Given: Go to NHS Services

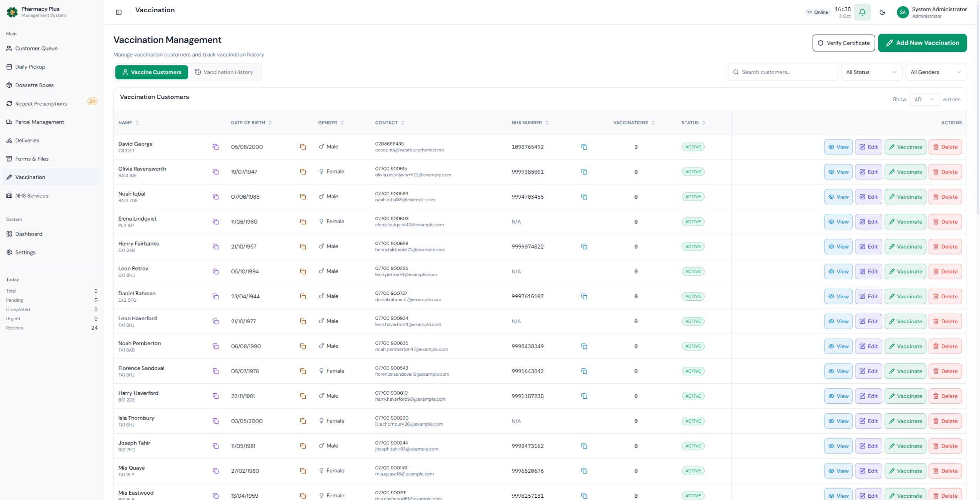Looking at the screenshot, I should point(52,196).
